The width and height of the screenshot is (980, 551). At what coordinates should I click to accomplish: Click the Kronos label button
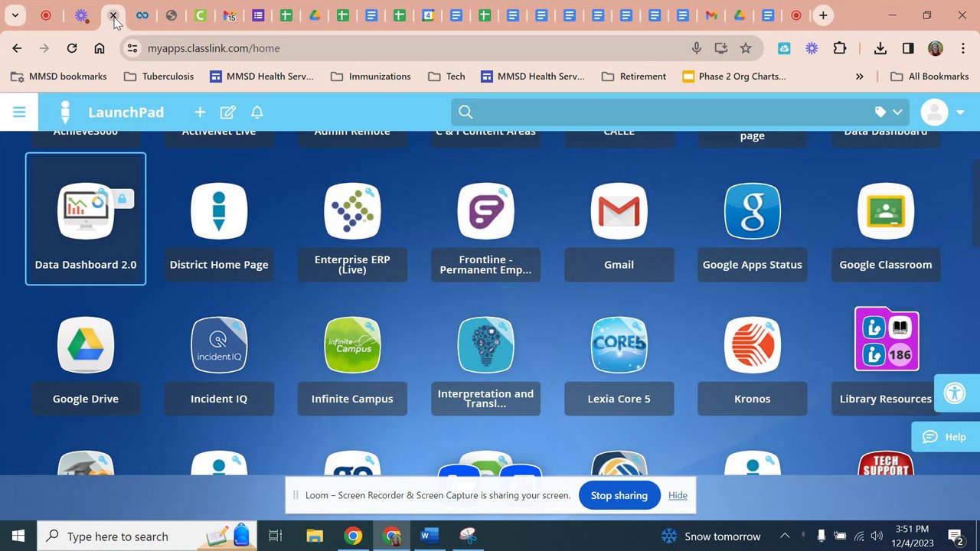(x=753, y=399)
